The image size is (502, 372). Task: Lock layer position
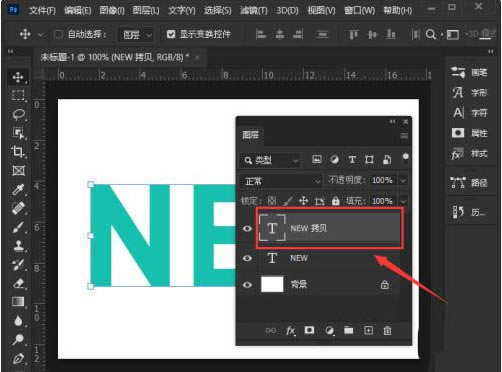(x=303, y=201)
